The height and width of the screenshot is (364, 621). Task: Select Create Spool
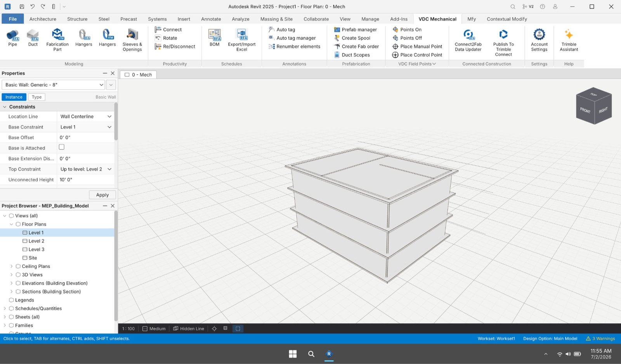352,38
